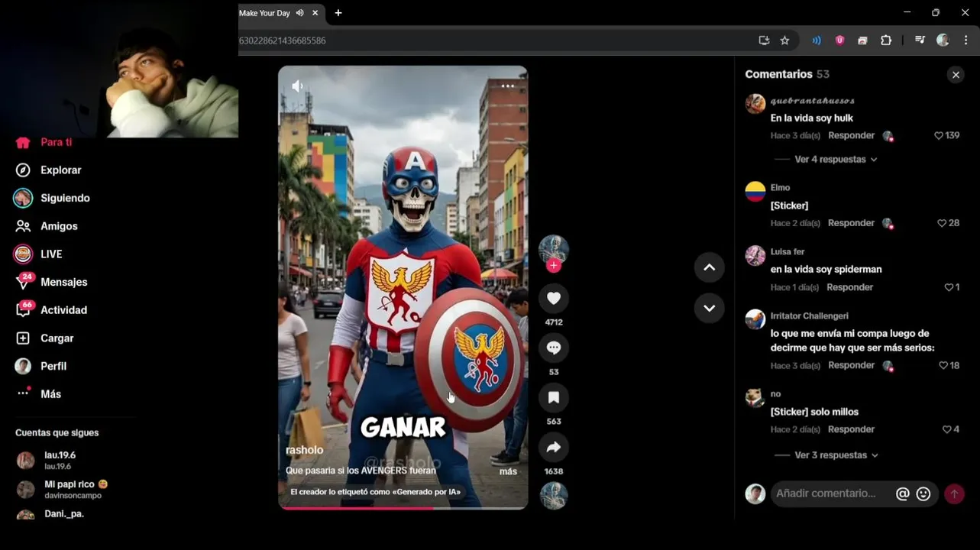Open a new browser tab

338,13
